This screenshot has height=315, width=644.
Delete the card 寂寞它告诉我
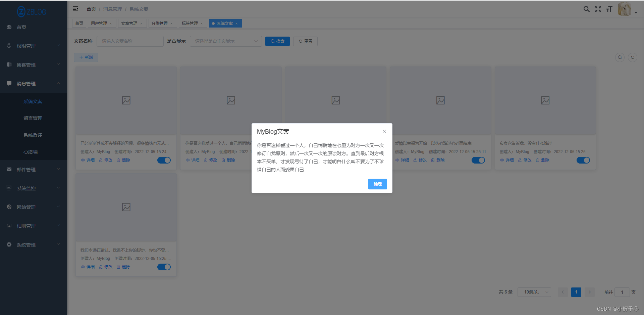coord(542,160)
